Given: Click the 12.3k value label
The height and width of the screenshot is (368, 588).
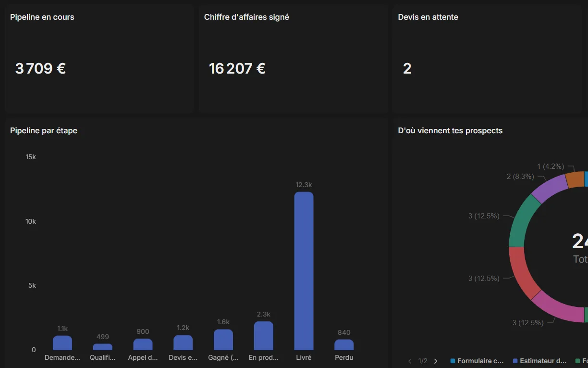Looking at the screenshot, I should click(x=304, y=185).
